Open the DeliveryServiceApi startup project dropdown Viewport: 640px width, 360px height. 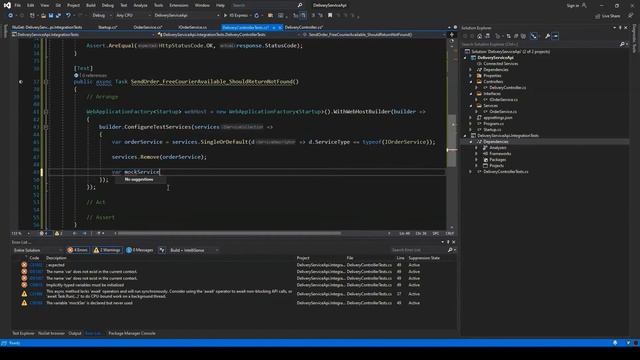[x=187, y=16]
